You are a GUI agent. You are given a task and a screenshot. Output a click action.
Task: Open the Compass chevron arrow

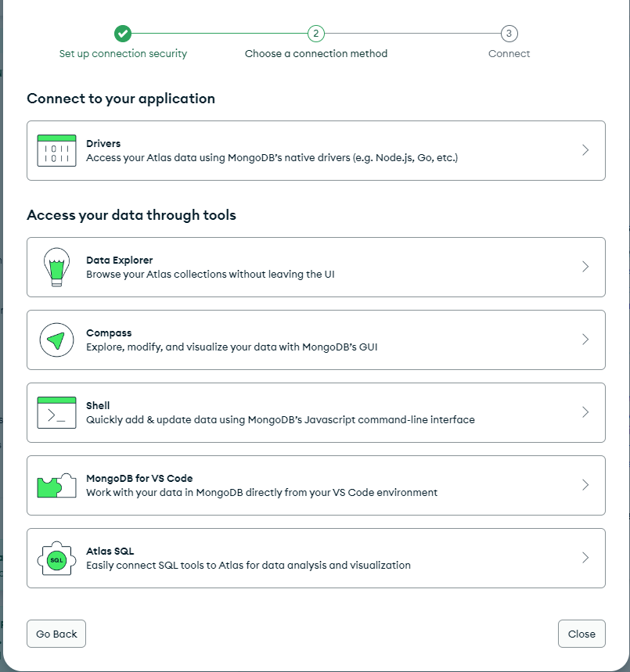pos(585,340)
